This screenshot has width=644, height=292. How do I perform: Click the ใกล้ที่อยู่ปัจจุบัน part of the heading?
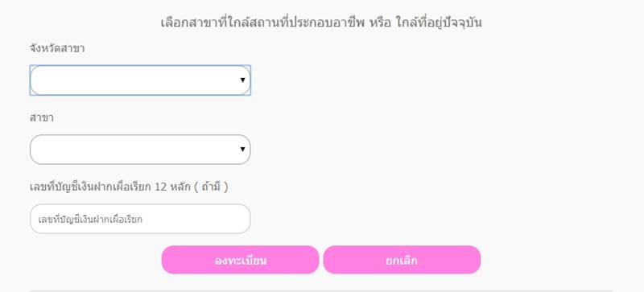(x=439, y=23)
